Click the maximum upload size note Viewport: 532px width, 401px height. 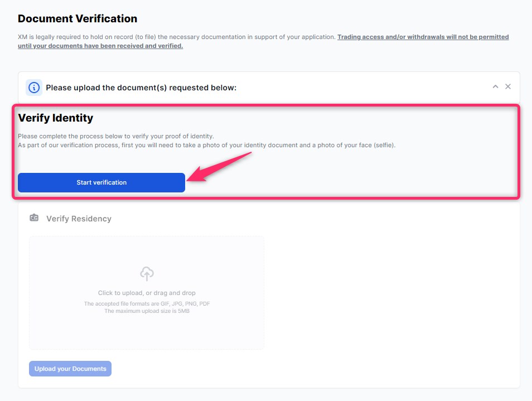click(x=147, y=311)
